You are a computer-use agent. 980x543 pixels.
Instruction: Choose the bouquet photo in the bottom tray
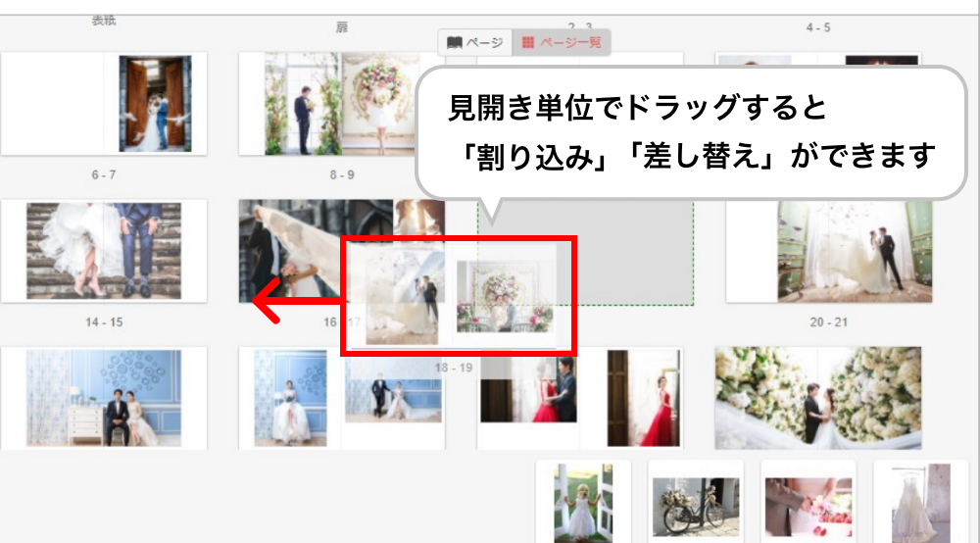[x=808, y=500]
